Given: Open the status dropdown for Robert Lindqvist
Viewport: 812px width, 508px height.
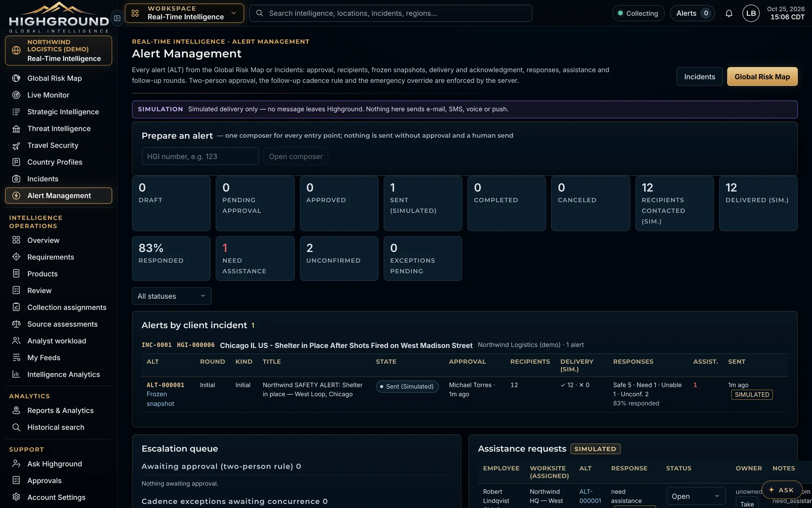Looking at the screenshot, I should click(x=695, y=496).
